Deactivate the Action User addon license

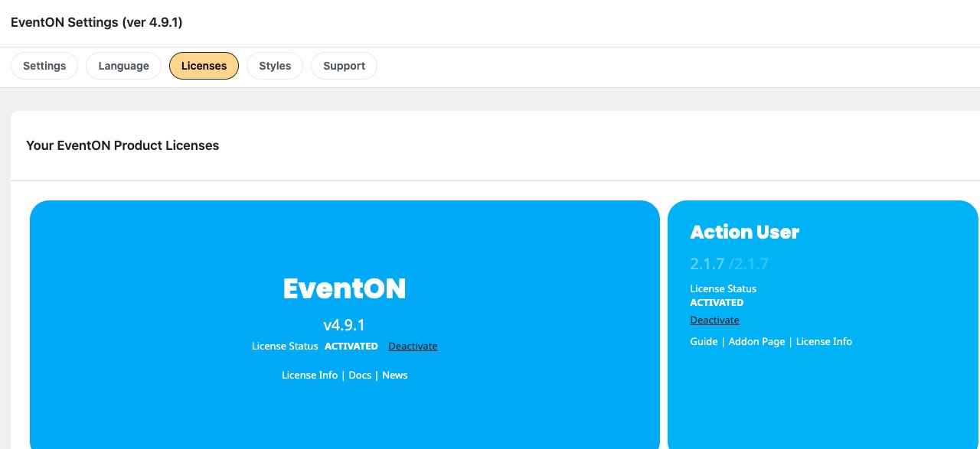714,320
